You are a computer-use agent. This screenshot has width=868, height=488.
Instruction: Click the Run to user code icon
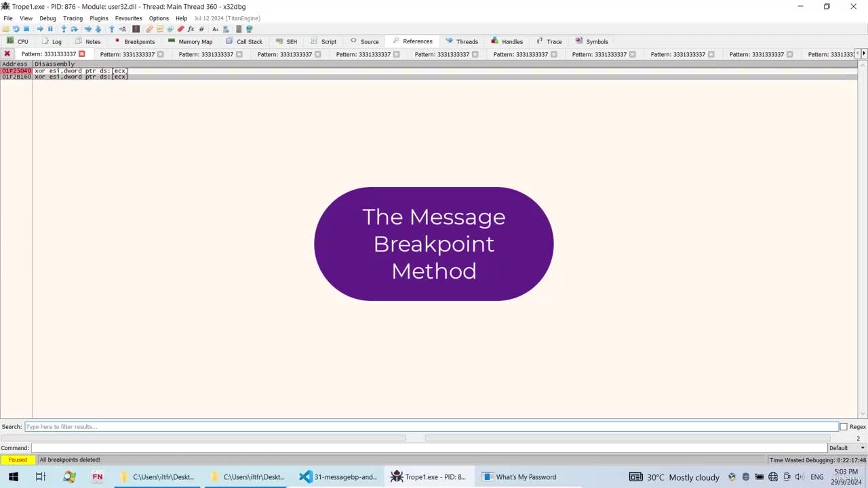pos(122,29)
